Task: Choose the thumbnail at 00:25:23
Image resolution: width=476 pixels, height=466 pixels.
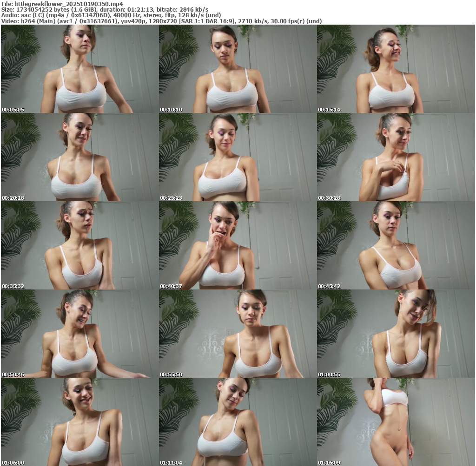Action: [238, 157]
